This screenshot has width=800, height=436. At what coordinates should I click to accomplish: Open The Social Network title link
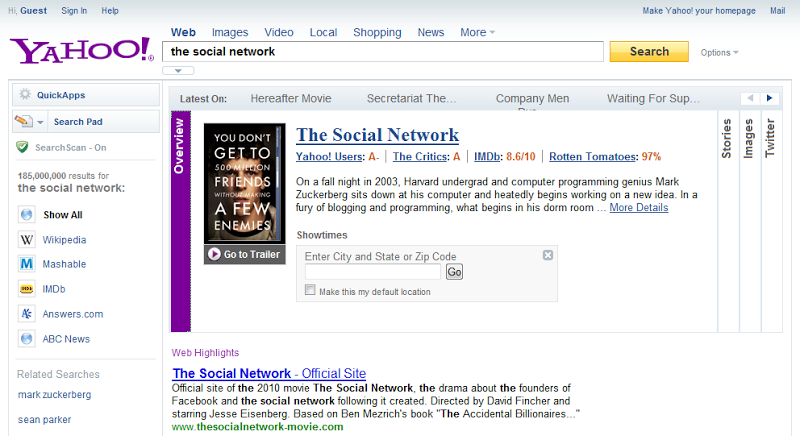(x=378, y=135)
